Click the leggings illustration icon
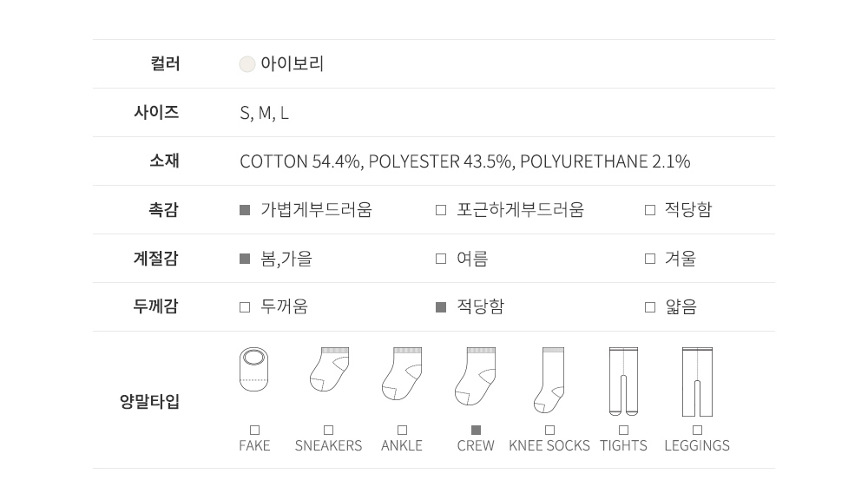The height and width of the screenshot is (500, 868). [x=697, y=381]
